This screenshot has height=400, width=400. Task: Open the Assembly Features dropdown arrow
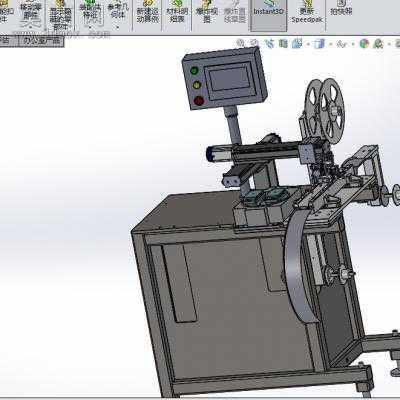[x=89, y=27]
